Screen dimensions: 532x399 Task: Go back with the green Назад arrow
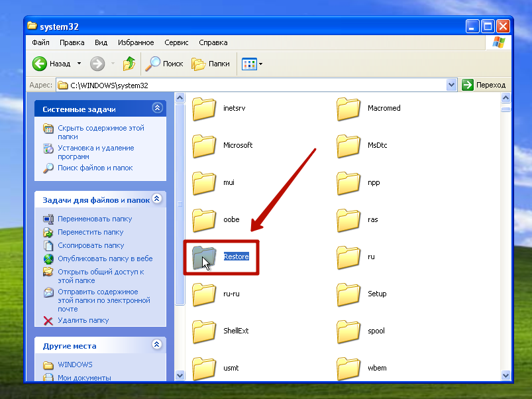[39, 64]
